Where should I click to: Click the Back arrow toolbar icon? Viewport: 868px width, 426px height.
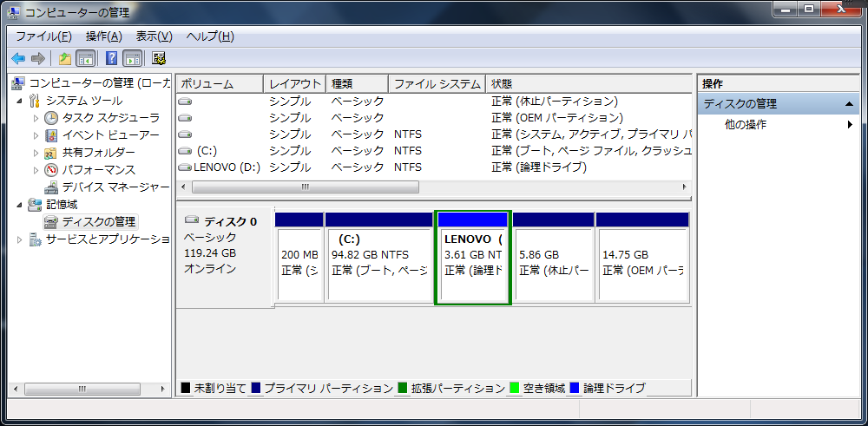click(18, 58)
